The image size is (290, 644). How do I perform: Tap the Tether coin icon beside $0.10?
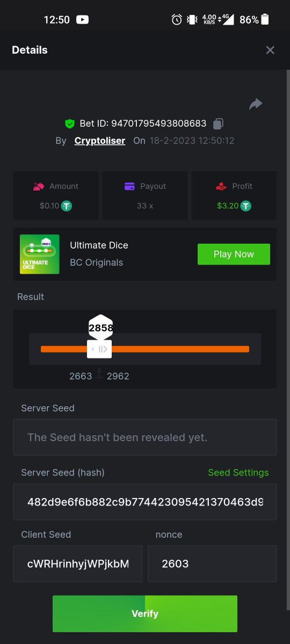[67, 206]
